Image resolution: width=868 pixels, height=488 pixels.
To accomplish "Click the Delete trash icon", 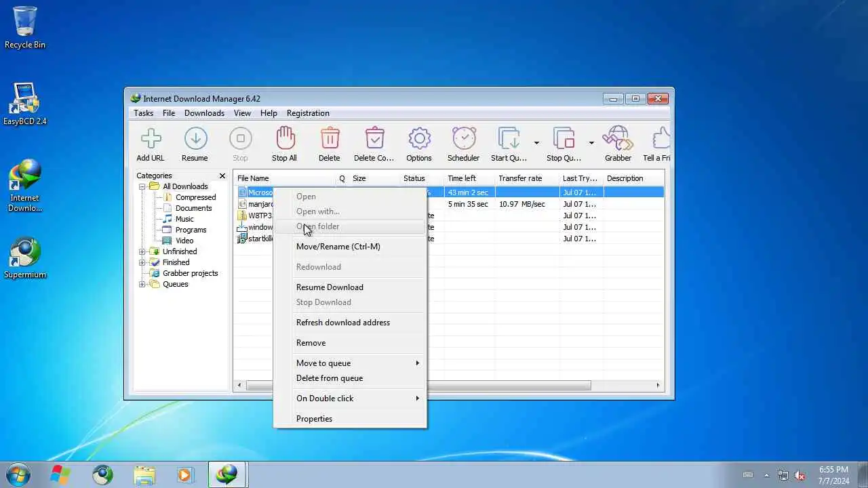I will [x=330, y=139].
